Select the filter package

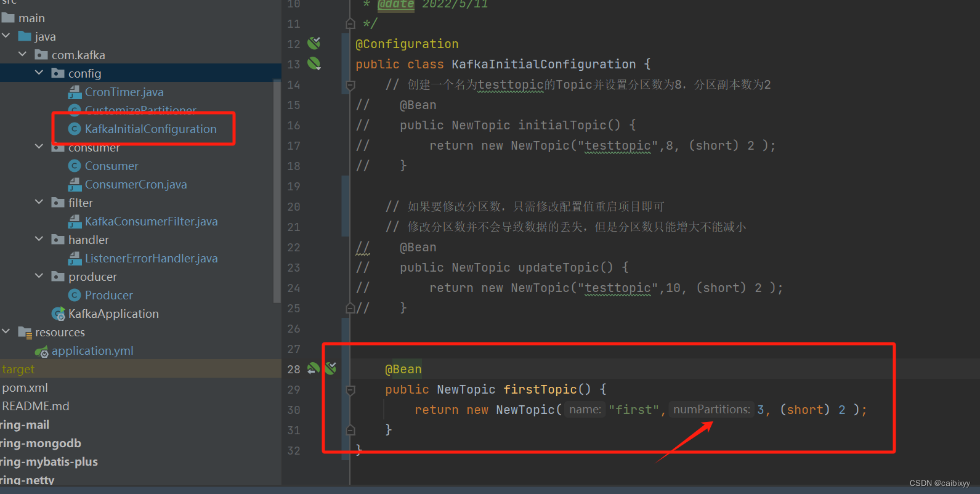tap(80, 203)
